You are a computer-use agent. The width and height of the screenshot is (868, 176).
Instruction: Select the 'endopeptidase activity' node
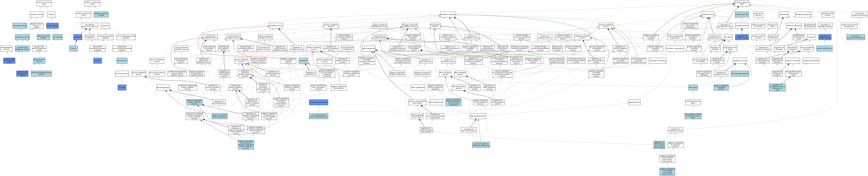click(x=6, y=48)
